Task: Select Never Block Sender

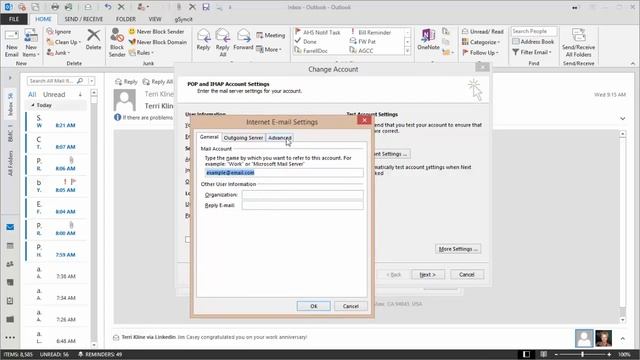Action: [156, 31]
